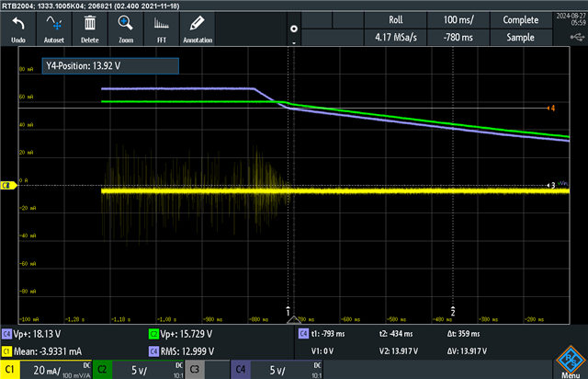This screenshot has width=588, height=379.
Task: Click the Delete trash icon
Action: (90, 29)
